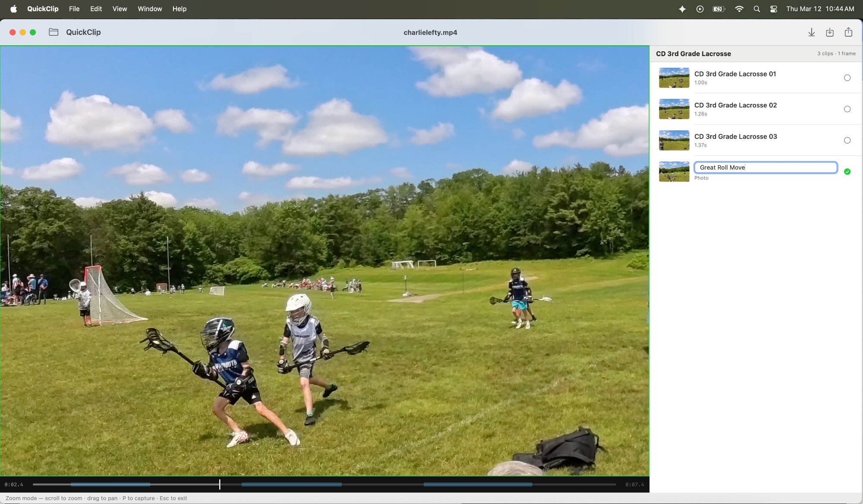863x504 pixels.
Task: Click the playhead on the timeline scrubber
Action: coord(220,484)
